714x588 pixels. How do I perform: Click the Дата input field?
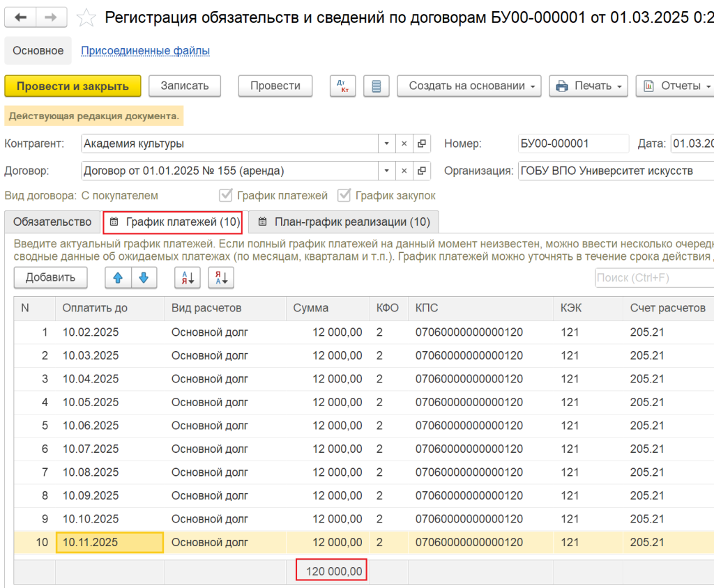[692, 144]
